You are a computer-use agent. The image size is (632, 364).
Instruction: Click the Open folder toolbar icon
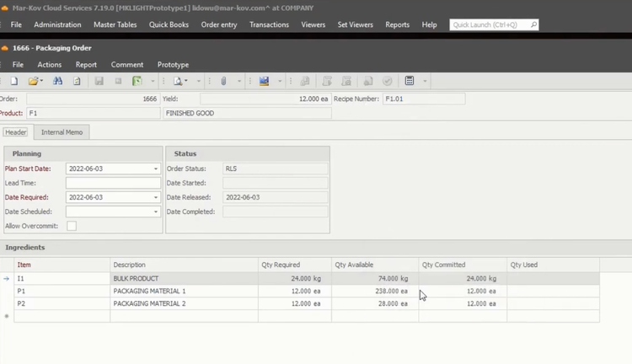34,82
